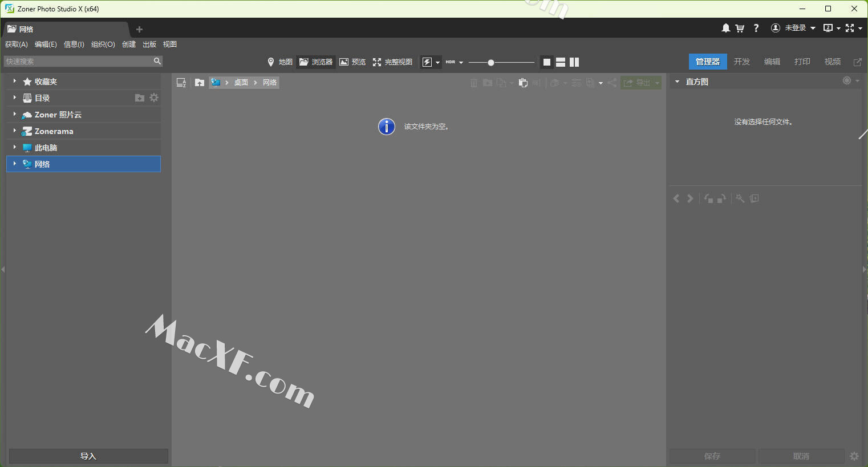The image size is (868, 467).
Task: Expand the 收藏夹 tree node
Action: [x=14, y=81]
